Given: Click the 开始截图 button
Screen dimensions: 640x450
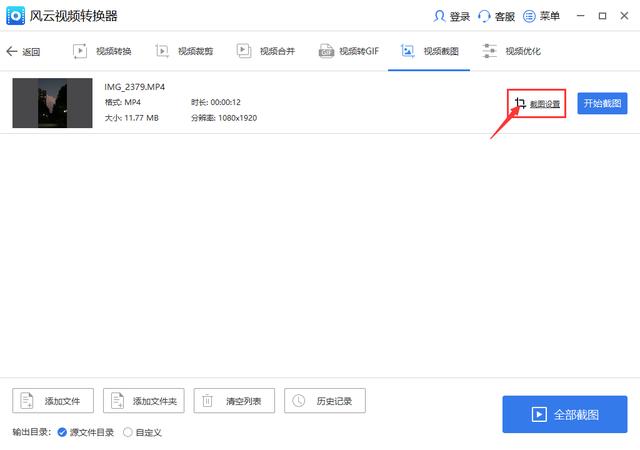Looking at the screenshot, I should point(602,103).
